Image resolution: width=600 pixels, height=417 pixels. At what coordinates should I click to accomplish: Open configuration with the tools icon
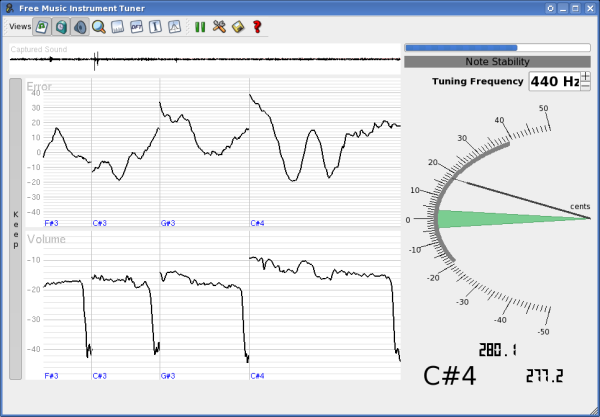pos(219,27)
